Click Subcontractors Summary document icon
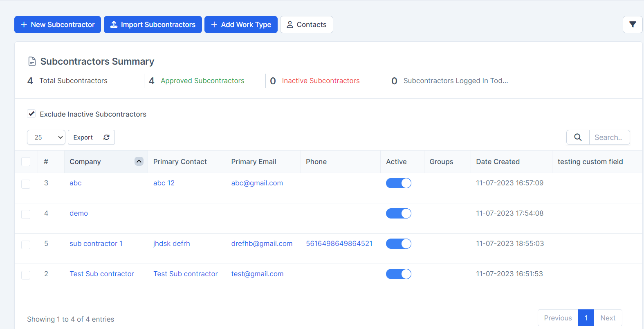Viewport: 644px width, 329px height. (32, 61)
